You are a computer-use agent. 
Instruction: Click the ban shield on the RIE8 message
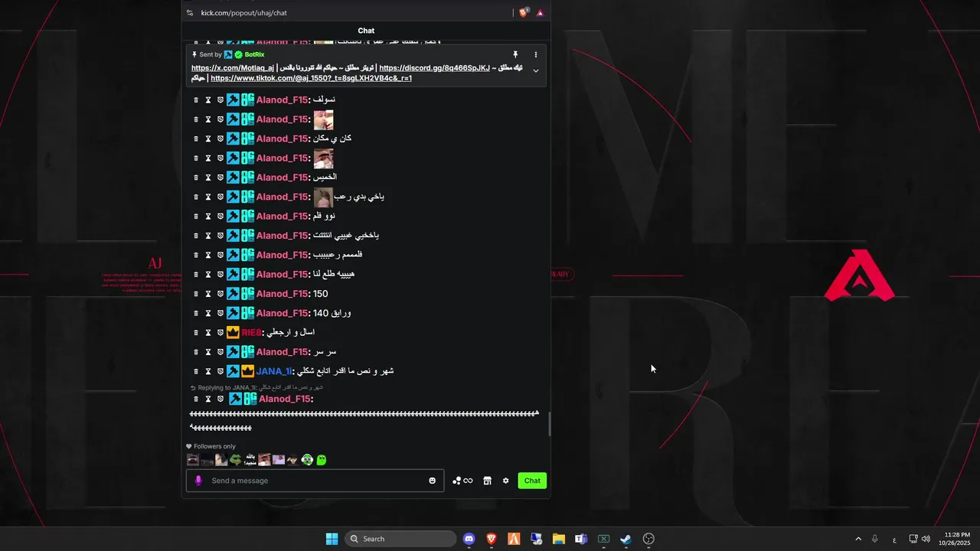tap(220, 332)
